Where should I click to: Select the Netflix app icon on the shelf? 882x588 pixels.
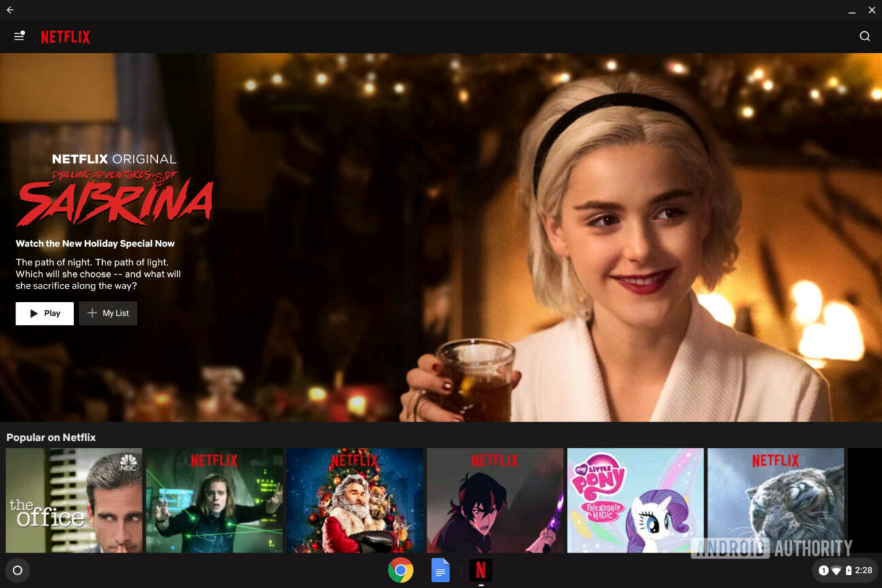(x=480, y=570)
